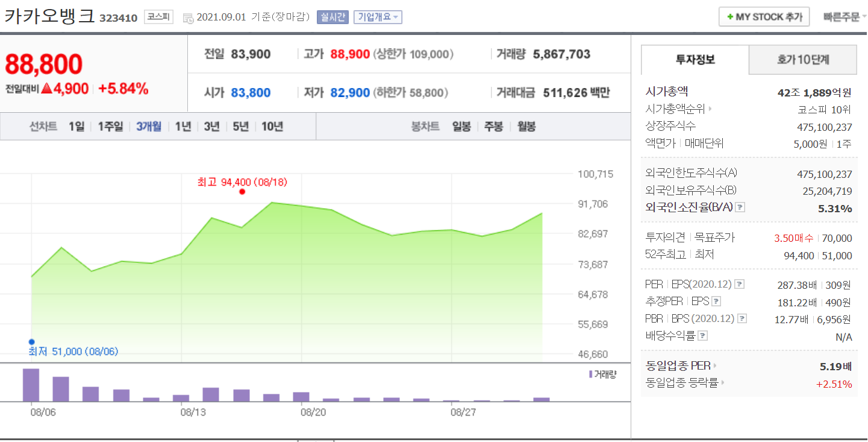
Task: Click the 시가총액 value 42조 1,889억원
Action: pyautogui.click(x=815, y=92)
